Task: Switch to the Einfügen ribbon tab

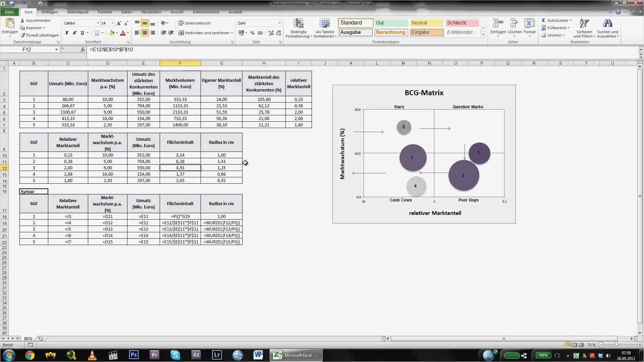Action: [50, 12]
